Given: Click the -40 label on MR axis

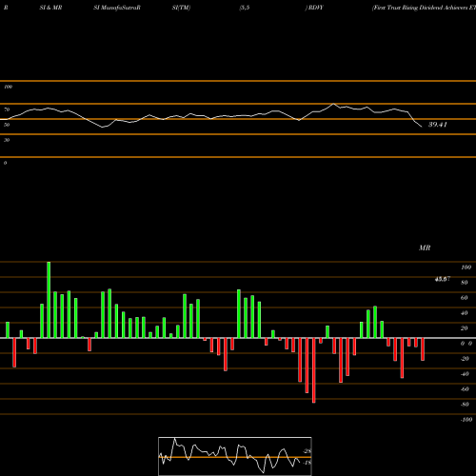Looking at the screenshot, I should [465, 374].
